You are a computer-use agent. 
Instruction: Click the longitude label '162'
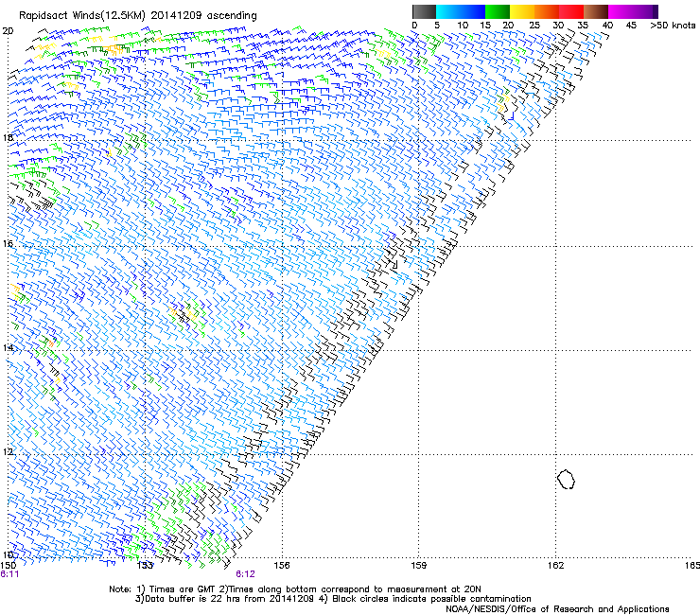556,566
